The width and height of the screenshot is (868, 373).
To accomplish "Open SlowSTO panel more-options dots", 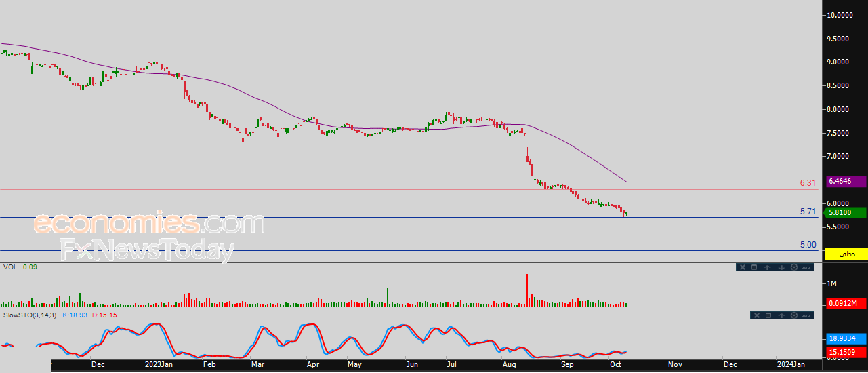I will 806,315.
